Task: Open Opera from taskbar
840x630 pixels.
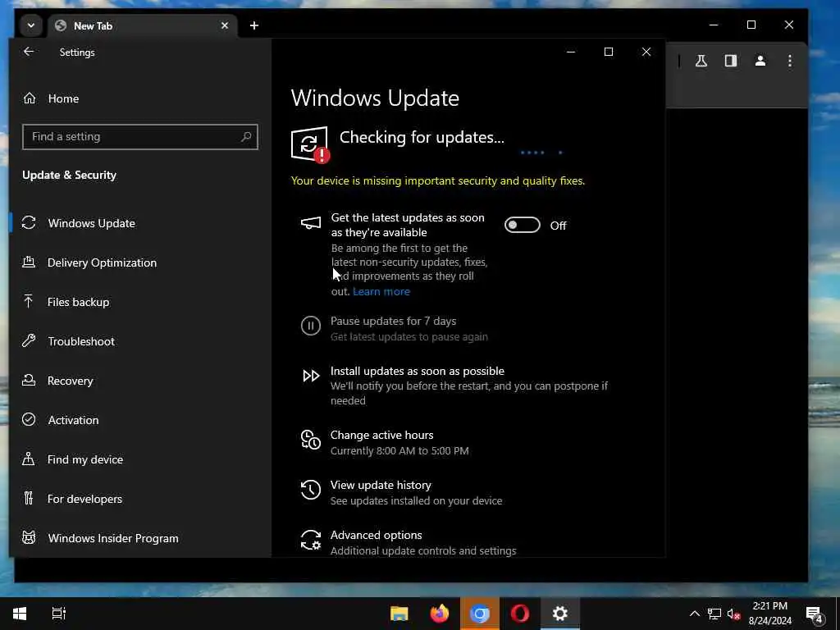Action: [x=519, y=614]
